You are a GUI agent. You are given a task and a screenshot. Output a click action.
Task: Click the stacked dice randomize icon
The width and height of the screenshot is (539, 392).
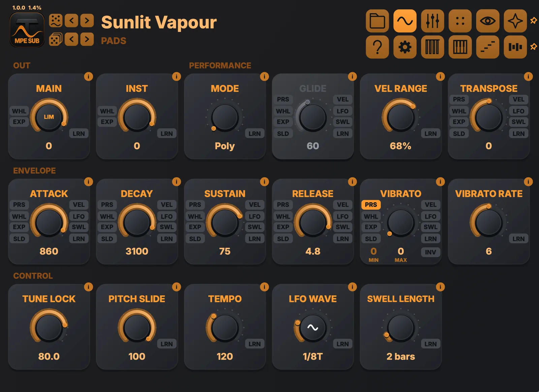[x=56, y=39]
